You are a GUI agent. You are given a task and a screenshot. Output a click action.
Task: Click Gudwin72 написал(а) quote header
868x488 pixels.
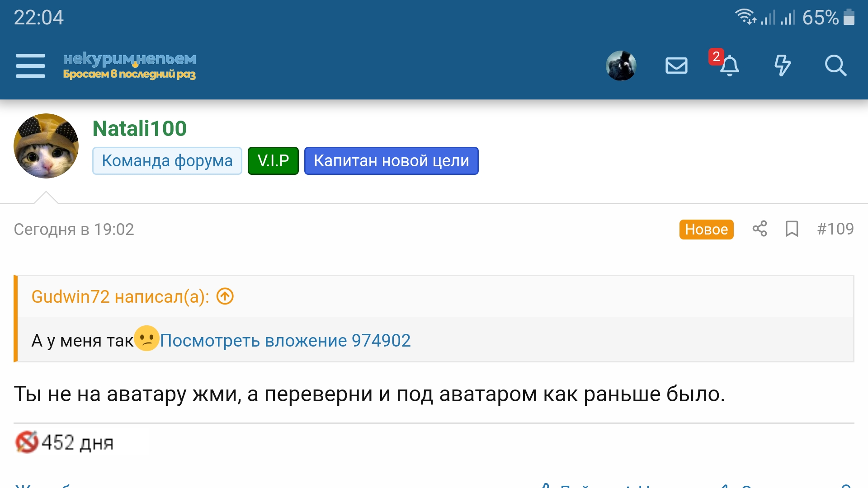(x=120, y=297)
